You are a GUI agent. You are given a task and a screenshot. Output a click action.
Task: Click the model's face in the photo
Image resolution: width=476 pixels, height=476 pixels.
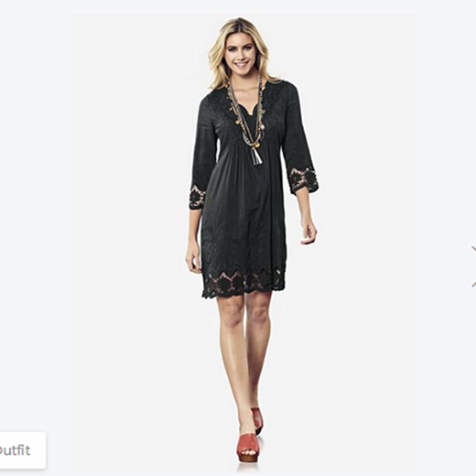[x=241, y=57]
